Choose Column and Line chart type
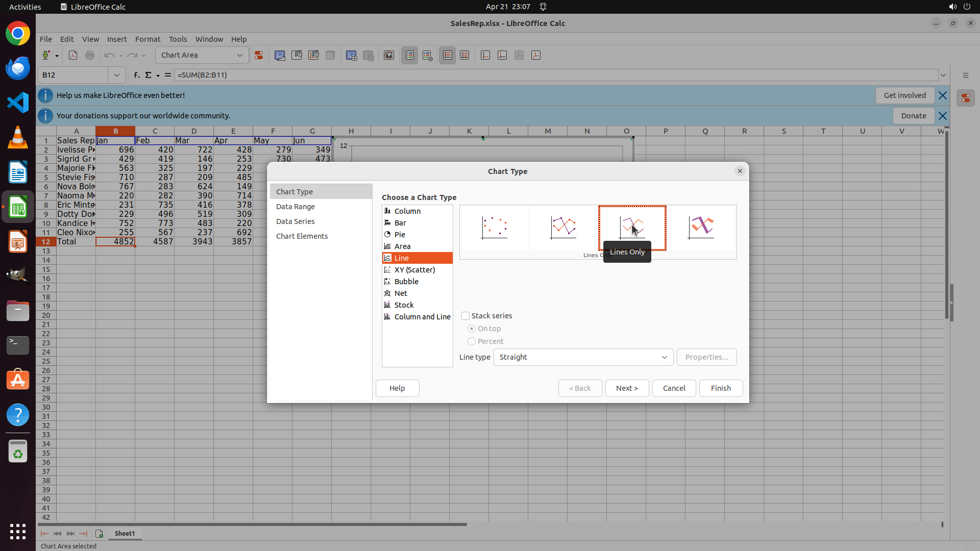This screenshot has width=980, height=551. coord(422,317)
